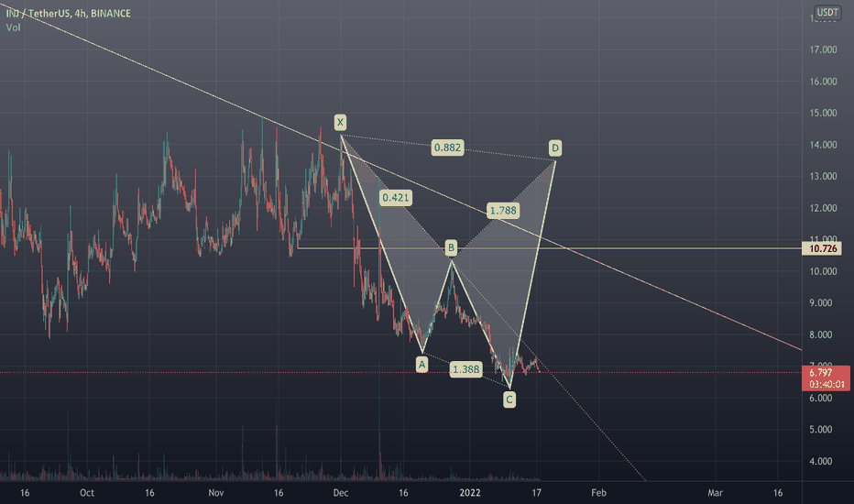This screenshot has height=504, width=854.
Task: Click the 14.000 price axis label
Action: click(823, 145)
